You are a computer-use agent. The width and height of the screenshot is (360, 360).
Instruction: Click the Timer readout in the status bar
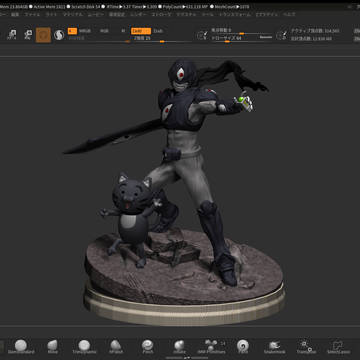coord(144,6)
